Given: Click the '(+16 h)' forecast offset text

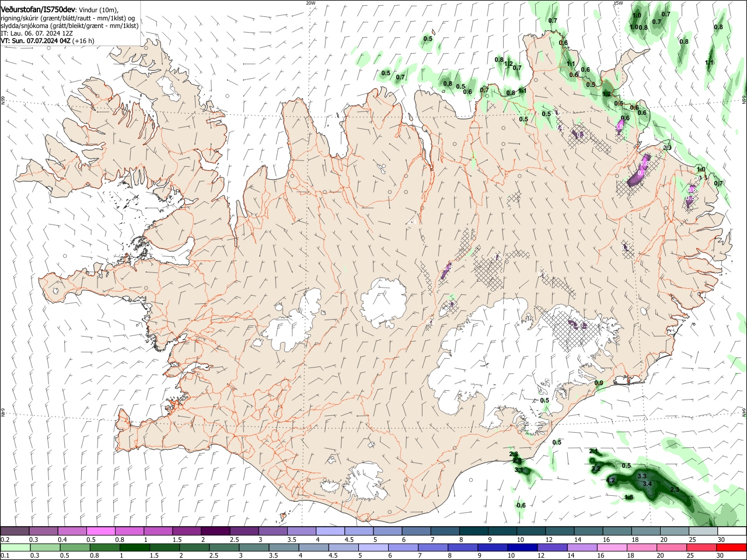Looking at the screenshot, I should (x=84, y=41).
